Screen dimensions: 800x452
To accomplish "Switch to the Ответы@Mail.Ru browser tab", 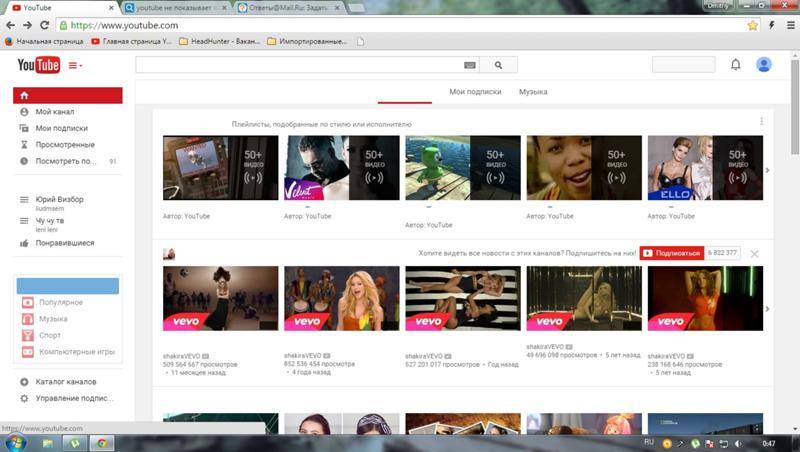I will click(x=289, y=8).
